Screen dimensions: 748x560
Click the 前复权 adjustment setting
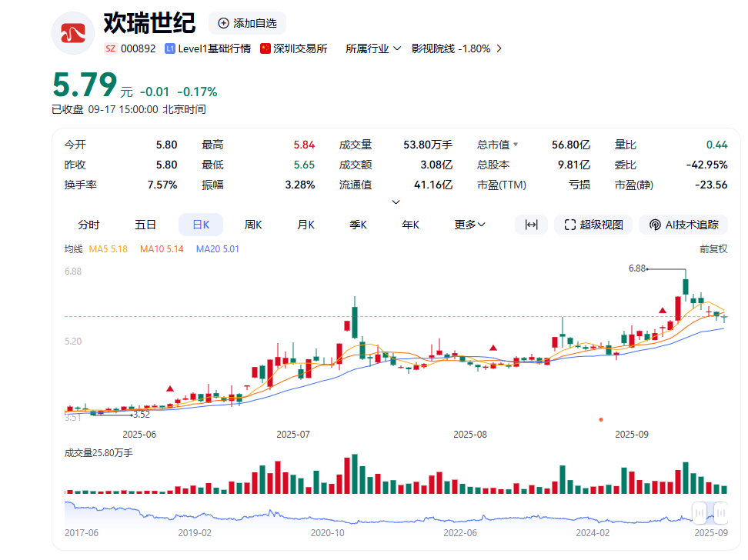coord(713,249)
